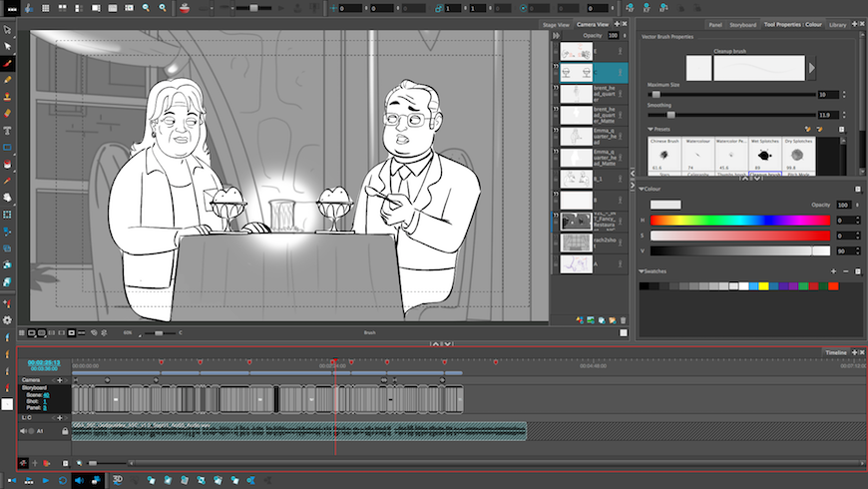Click Maximum Size stepper arrows

pos(844,95)
